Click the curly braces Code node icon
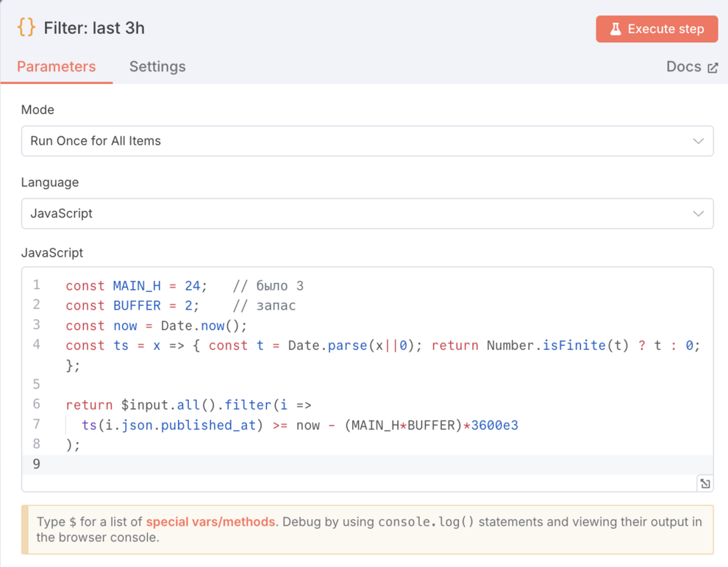This screenshot has width=728, height=567. (x=26, y=28)
